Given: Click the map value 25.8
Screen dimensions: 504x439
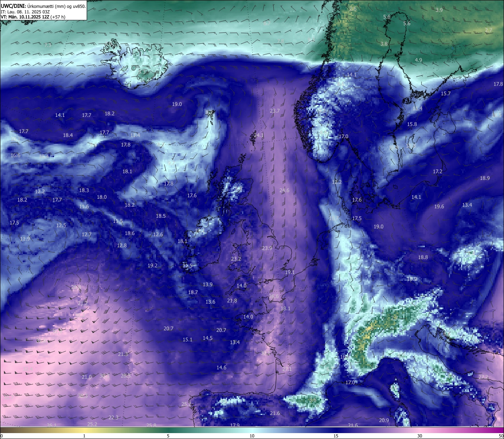Looking at the screenshot, I should pyautogui.click(x=151, y=425).
